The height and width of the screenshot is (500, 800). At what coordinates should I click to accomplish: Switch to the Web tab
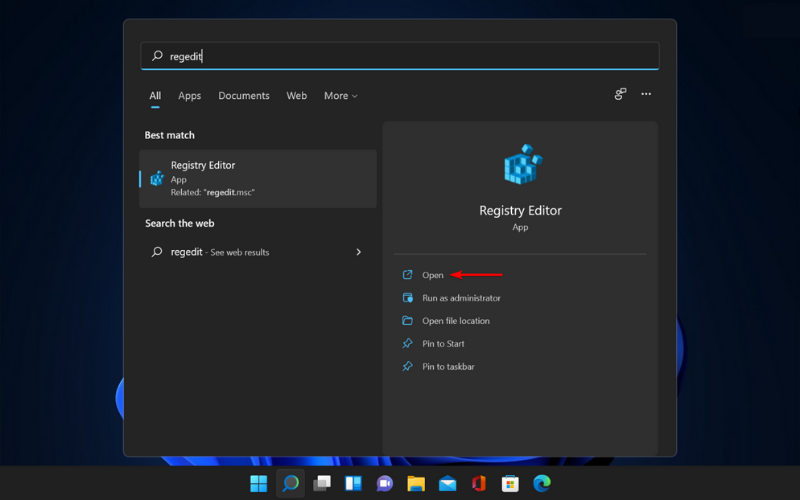[x=296, y=95]
